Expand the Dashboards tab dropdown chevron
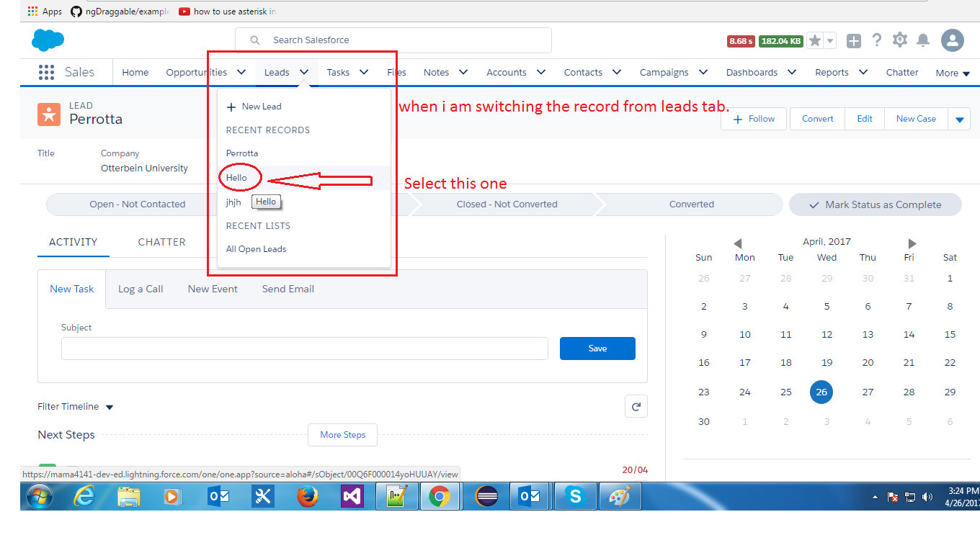This screenshot has width=980, height=553. tap(792, 72)
